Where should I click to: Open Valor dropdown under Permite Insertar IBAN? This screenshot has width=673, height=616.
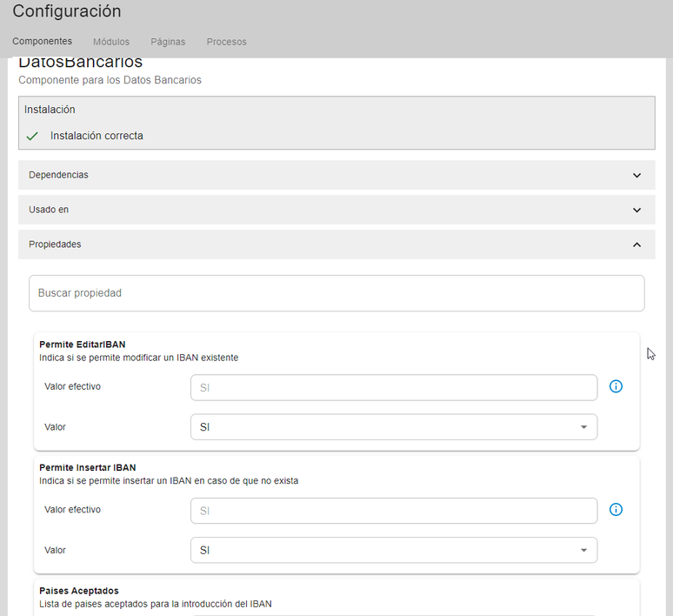[x=394, y=550]
